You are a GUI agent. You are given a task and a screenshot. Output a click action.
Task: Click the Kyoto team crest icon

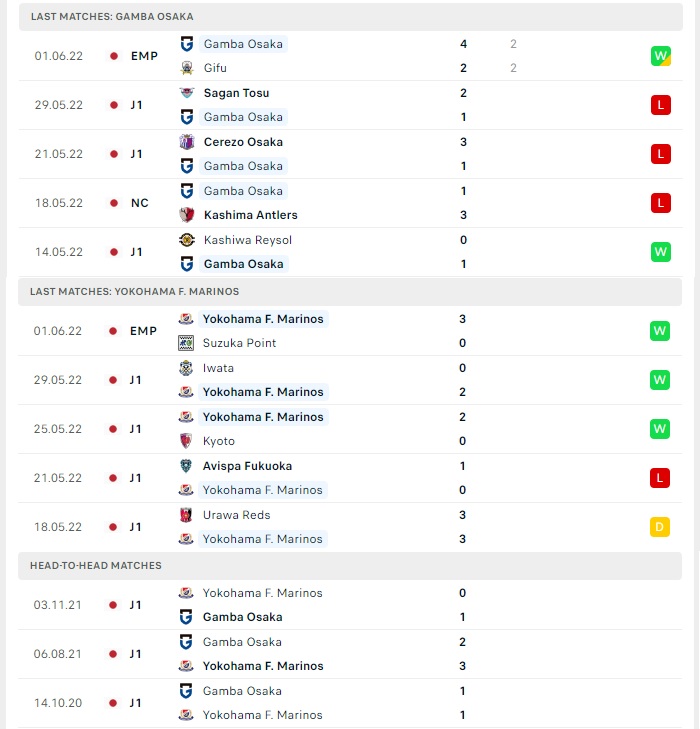186,441
